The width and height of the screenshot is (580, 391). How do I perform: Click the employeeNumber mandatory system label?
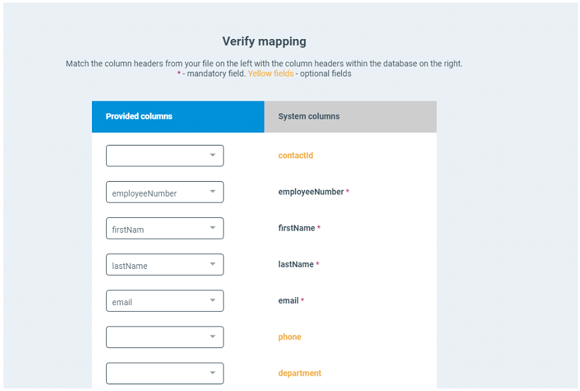[x=313, y=192]
